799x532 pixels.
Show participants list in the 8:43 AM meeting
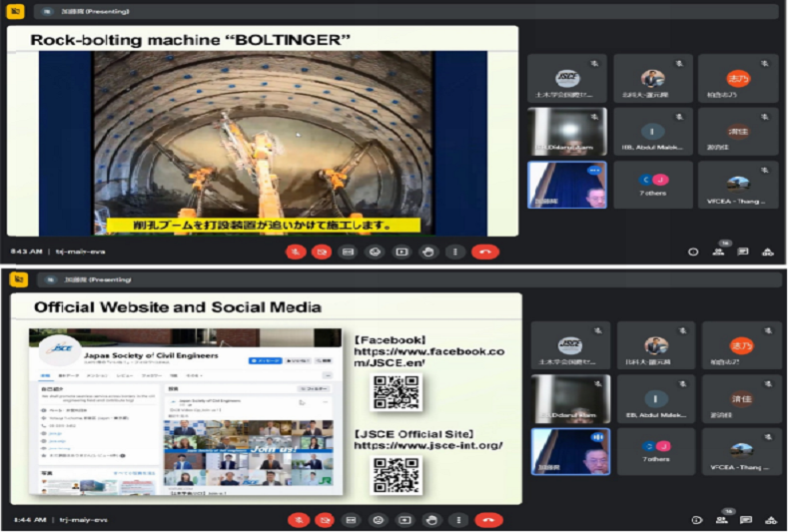tap(718, 252)
